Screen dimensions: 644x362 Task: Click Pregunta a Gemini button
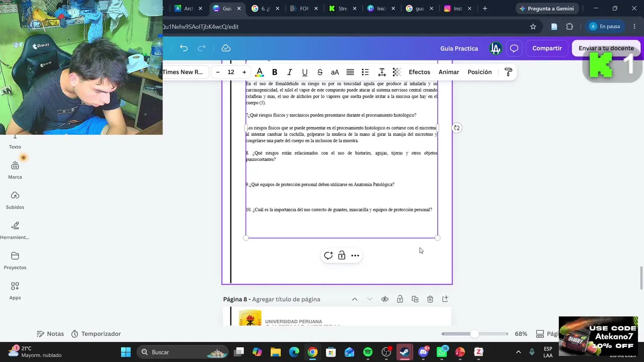pos(546,9)
